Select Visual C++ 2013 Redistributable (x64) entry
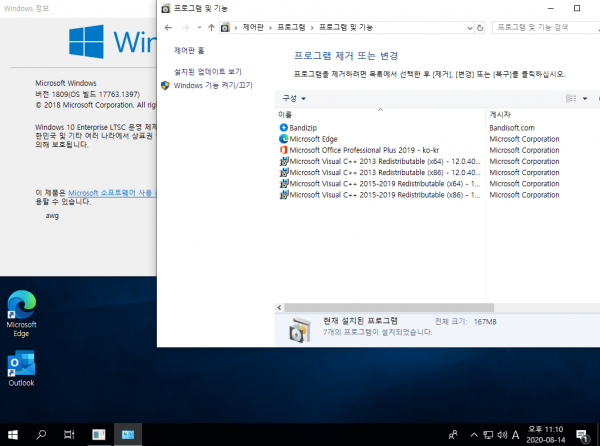The width and height of the screenshot is (600, 446). coord(385,161)
